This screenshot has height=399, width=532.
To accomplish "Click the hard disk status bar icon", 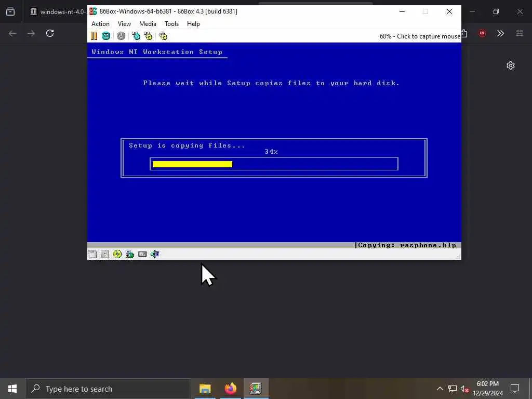I will 142,254.
